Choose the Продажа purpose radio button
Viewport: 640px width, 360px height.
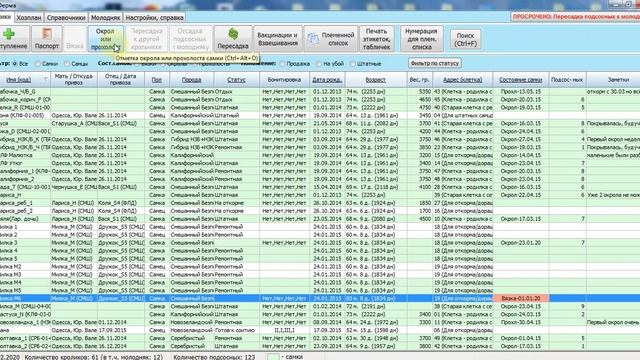[282, 64]
